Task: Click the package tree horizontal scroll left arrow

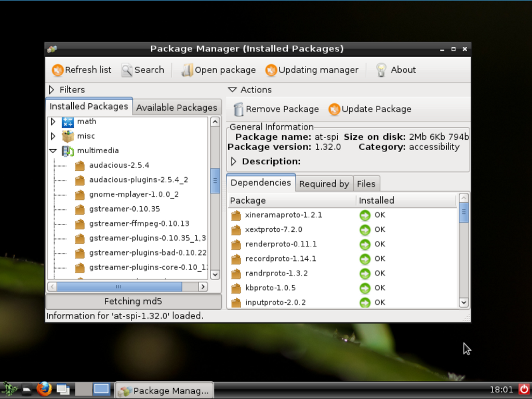Action: pyautogui.click(x=52, y=287)
